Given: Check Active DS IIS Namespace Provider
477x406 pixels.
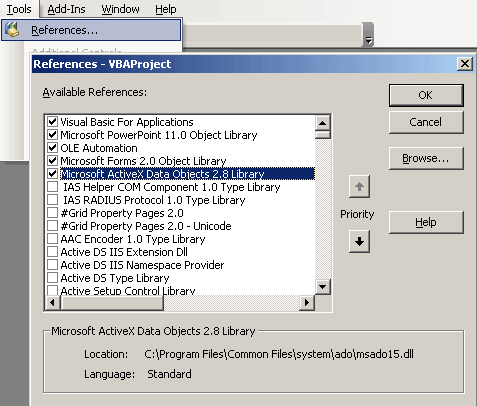Looking at the screenshot, I should [52, 265].
